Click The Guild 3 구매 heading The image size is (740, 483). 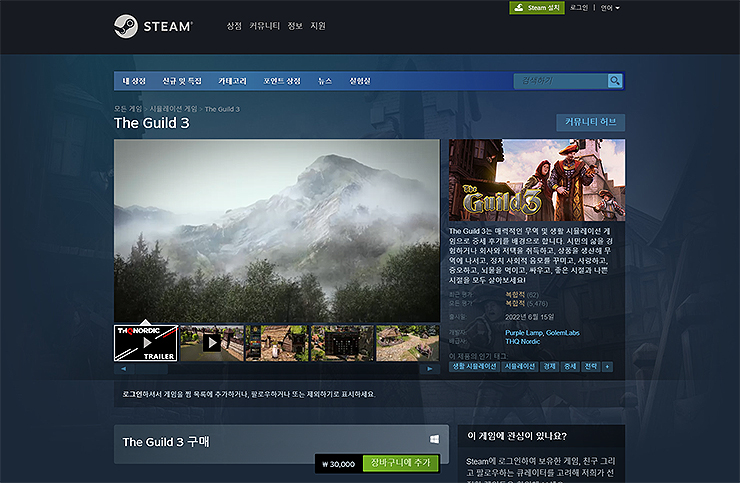[x=166, y=442]
